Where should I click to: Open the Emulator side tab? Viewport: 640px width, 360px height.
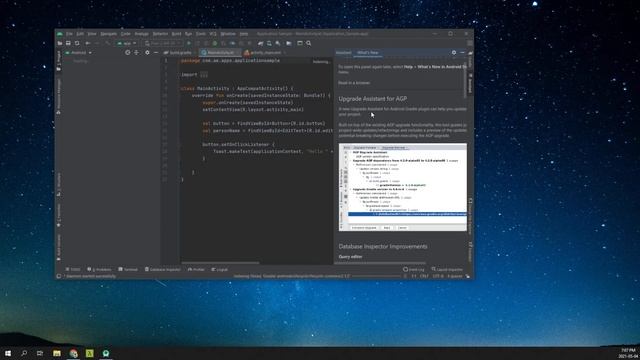[470, 252]
